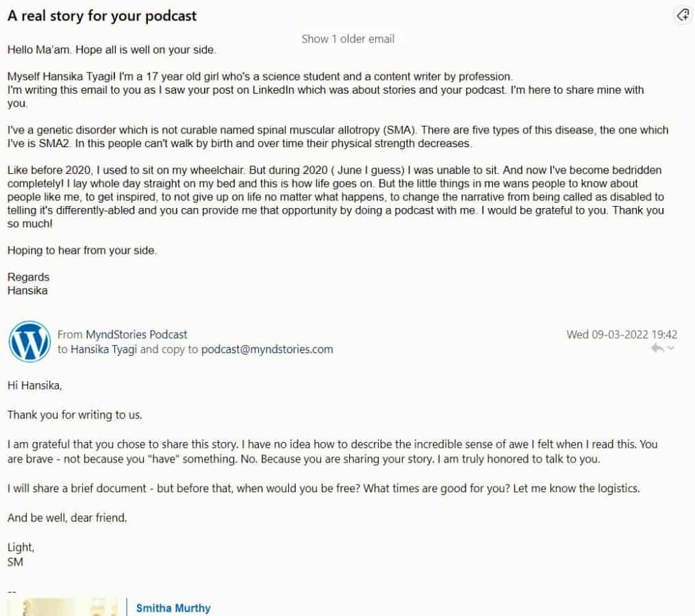The height and width of the screenshot is (616, 695).
Task: Click "And be well, dear friend." line
Action: tap(67, 518)
